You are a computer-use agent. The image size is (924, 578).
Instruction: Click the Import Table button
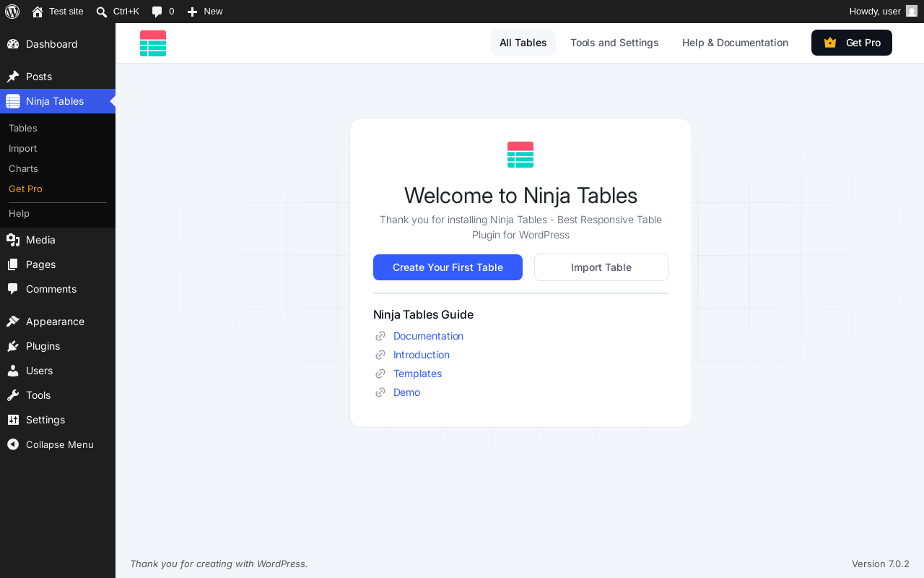coord(601,267)
